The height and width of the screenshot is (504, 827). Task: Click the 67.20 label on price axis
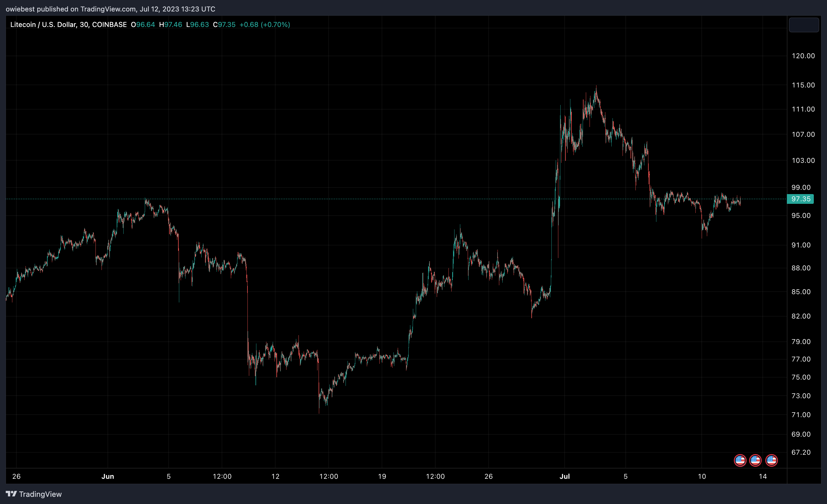click(801, 452)
